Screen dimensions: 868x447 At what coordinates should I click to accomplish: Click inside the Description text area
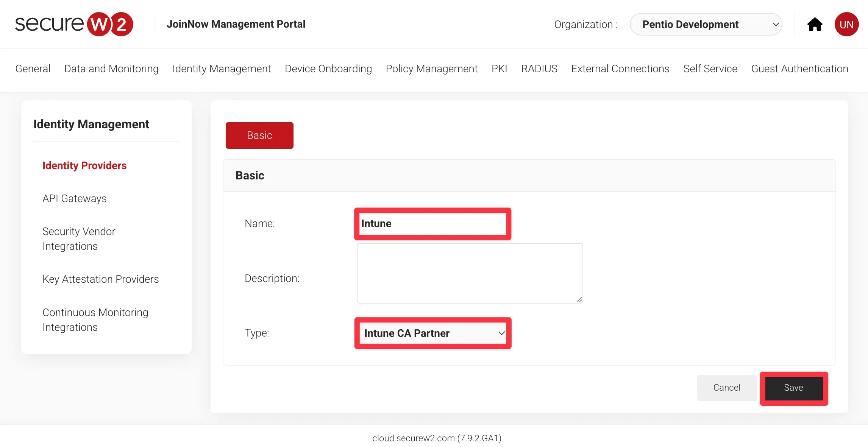(x=470, y=273)
